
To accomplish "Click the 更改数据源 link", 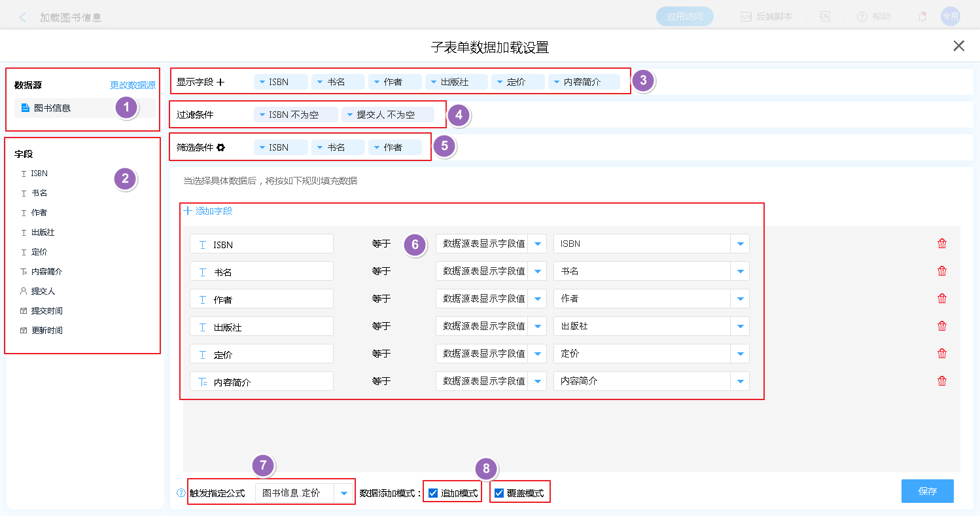I will (x=133, y=85).
